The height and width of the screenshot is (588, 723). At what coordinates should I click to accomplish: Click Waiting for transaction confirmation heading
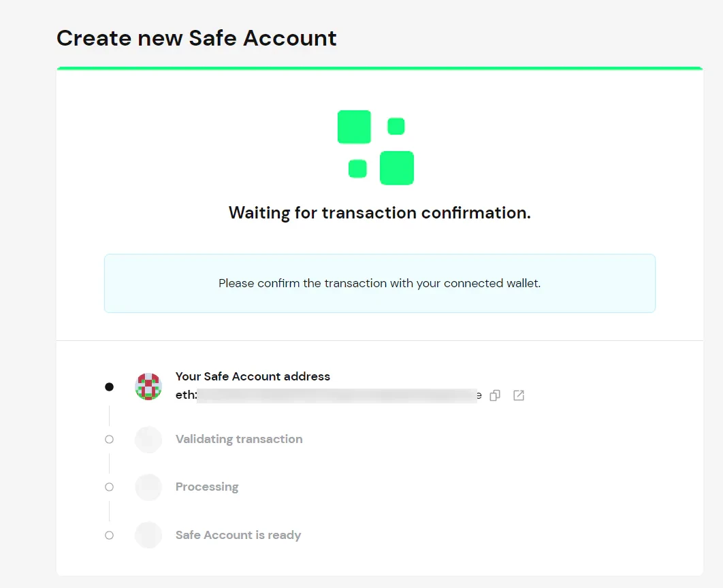379,213
